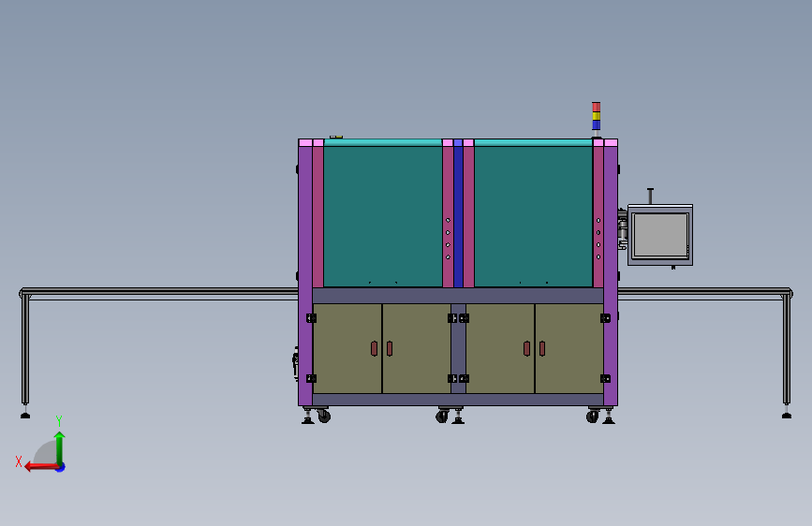Select the blue segment of the signal tower light
Screen dimensions: 812x526
click(596, 124)
